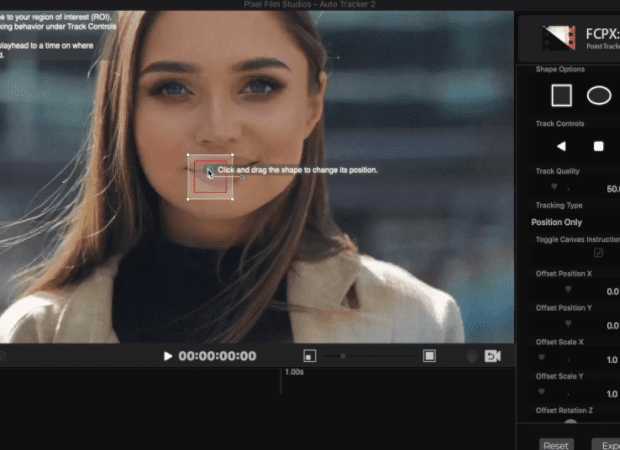Viewport: 620px width, 450px height.
Task: Click the red tracking region box
Action: tap(210, 176)
